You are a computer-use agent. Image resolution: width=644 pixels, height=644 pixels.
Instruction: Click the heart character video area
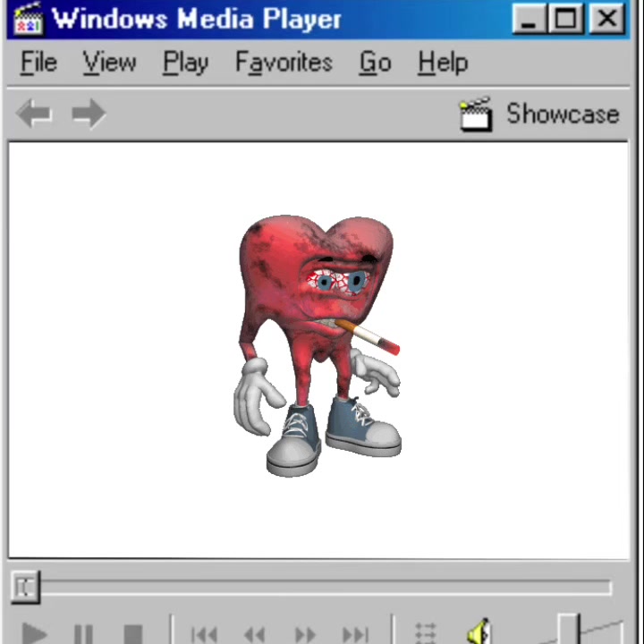318,350
